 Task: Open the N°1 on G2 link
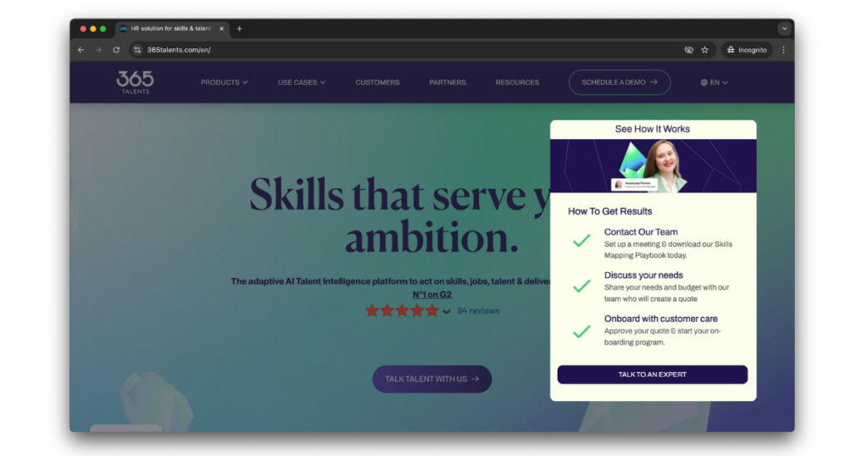(x=431, y=295)
